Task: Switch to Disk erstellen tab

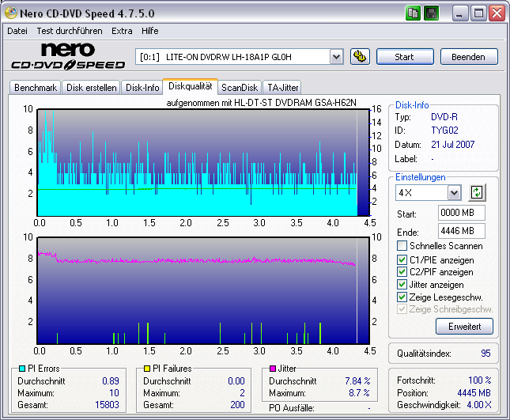Action: coord(92,88)
